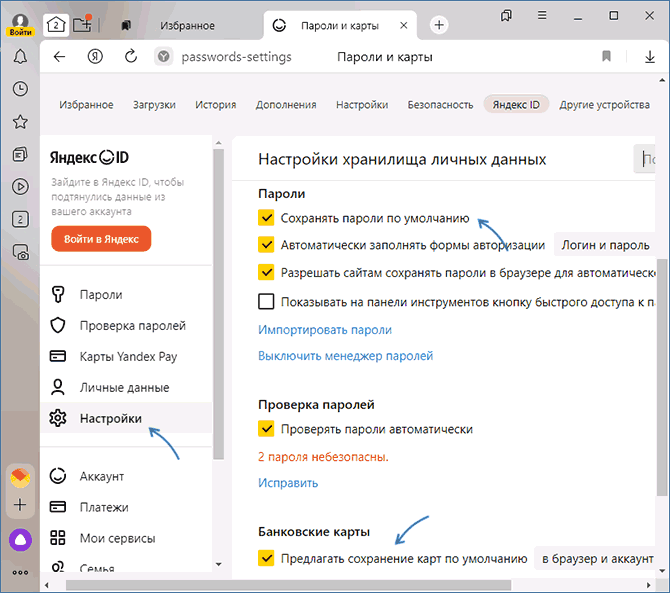Image resolution: width=670 pixels, height=593 pixels.
Task: Open notifications bell in sidebar
Action: (x=20, y=57)
